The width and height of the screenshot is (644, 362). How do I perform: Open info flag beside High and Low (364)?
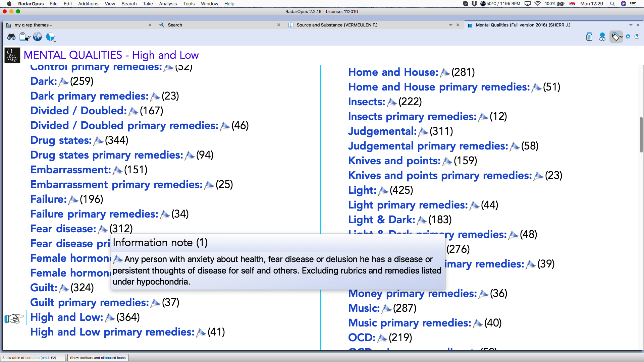click(x=110, y=317)
